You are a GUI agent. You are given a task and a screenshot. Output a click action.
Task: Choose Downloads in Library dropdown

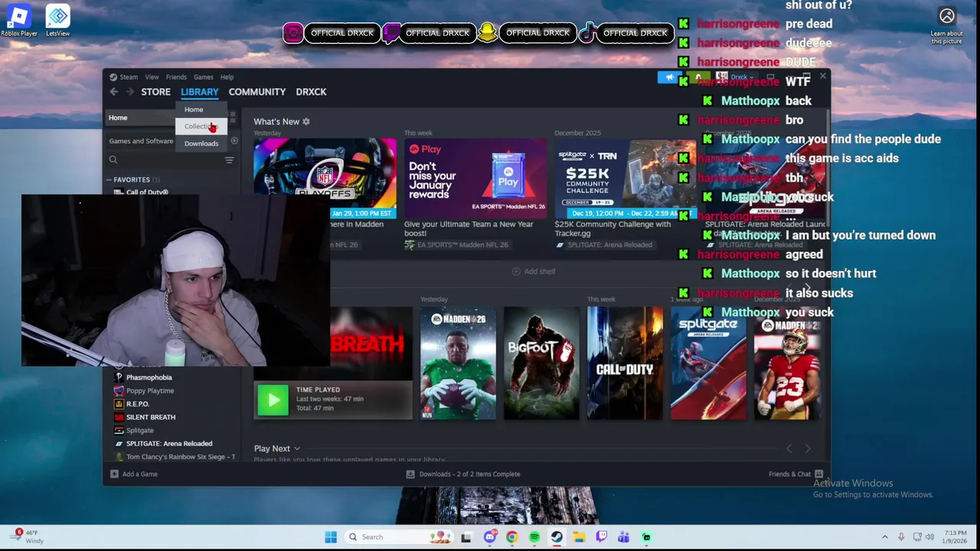click(x=201, y=143)
